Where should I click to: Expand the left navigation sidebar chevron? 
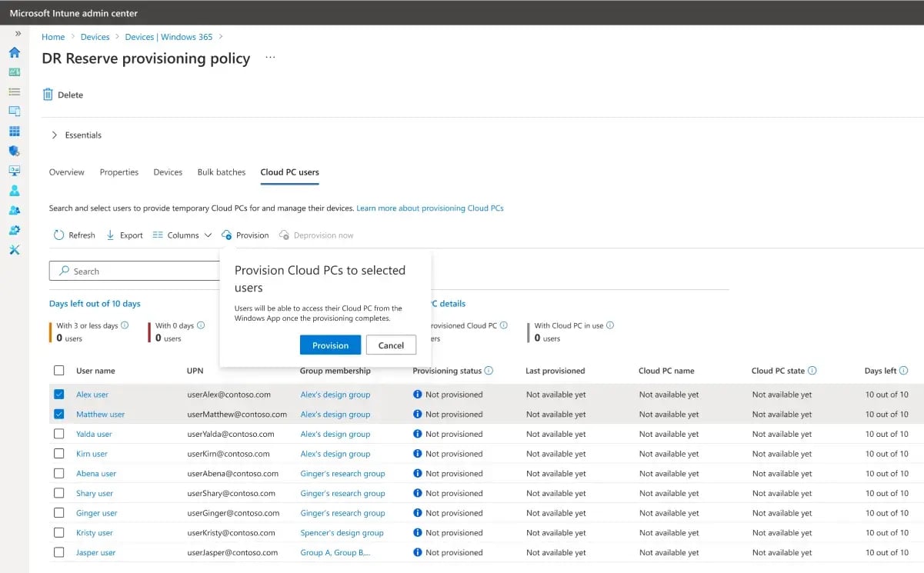[x=18, y=34]
